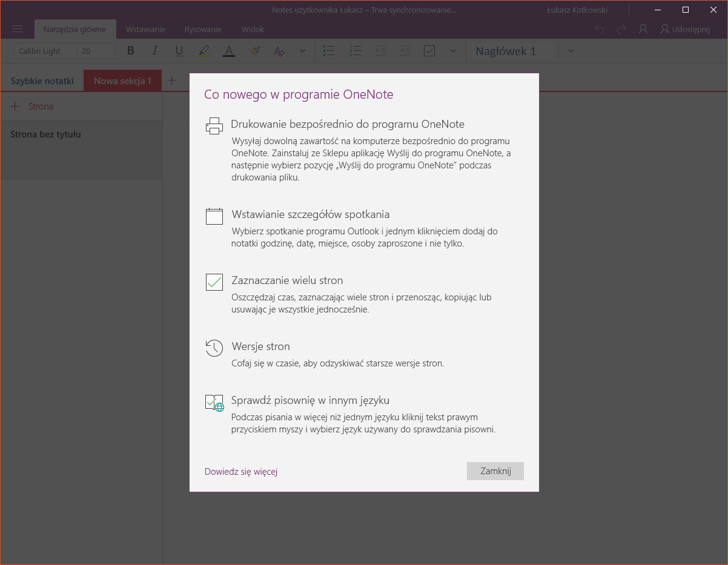Click heading Sprawdź pisownię w innym języku

(x=310, y=400)
